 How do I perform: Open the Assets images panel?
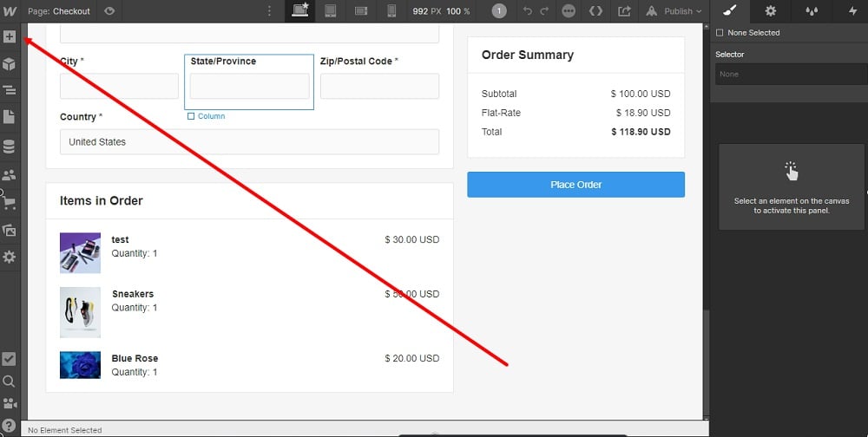9,230
